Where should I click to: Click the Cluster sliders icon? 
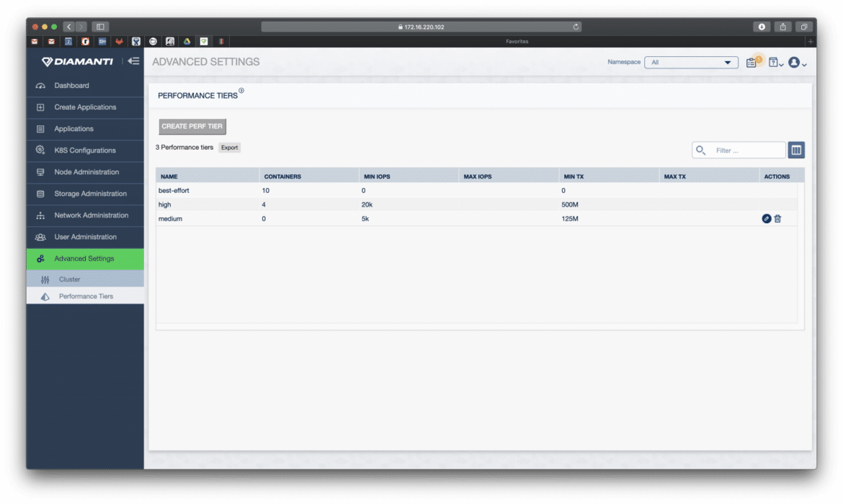tap(45, 279)
